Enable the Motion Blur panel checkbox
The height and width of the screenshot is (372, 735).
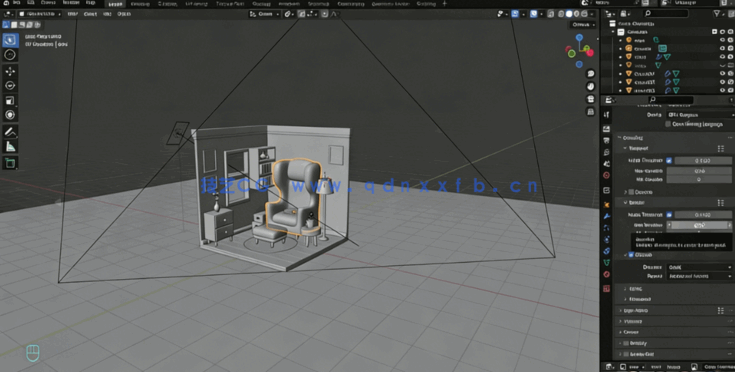click(626, 354)
